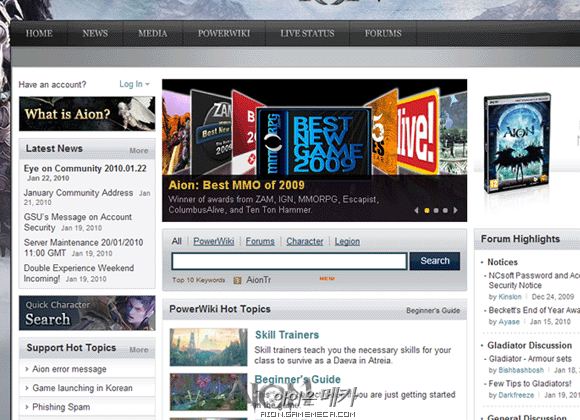Expand the Log In dropdown

pyautogui.click(x=134, y=84)
